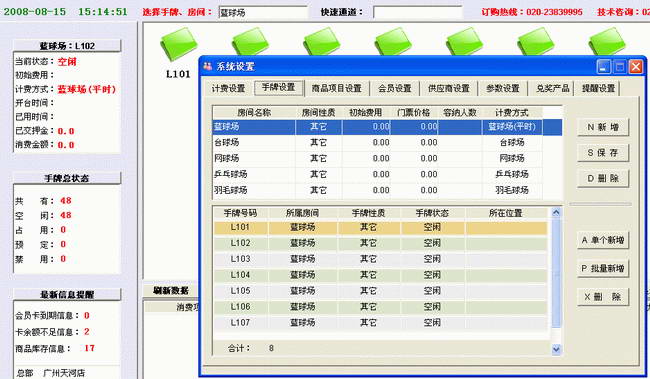Screen dimensions: 650x379
Task: Click the 房间性质 column header
Action: click(318, 112)
